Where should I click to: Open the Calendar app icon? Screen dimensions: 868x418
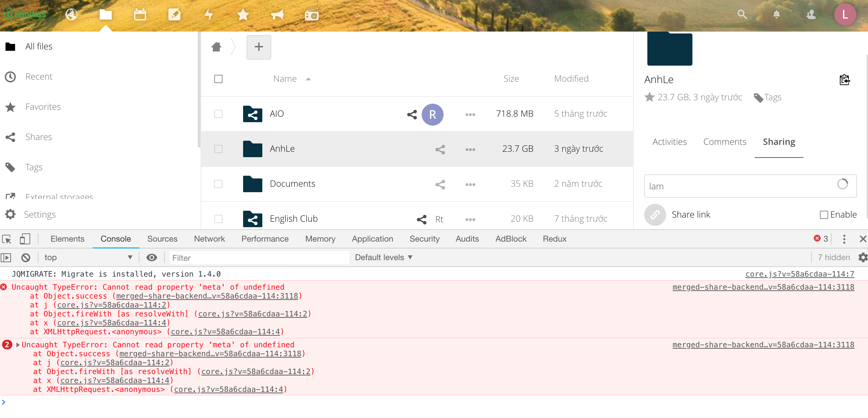[x=140, y=15]
